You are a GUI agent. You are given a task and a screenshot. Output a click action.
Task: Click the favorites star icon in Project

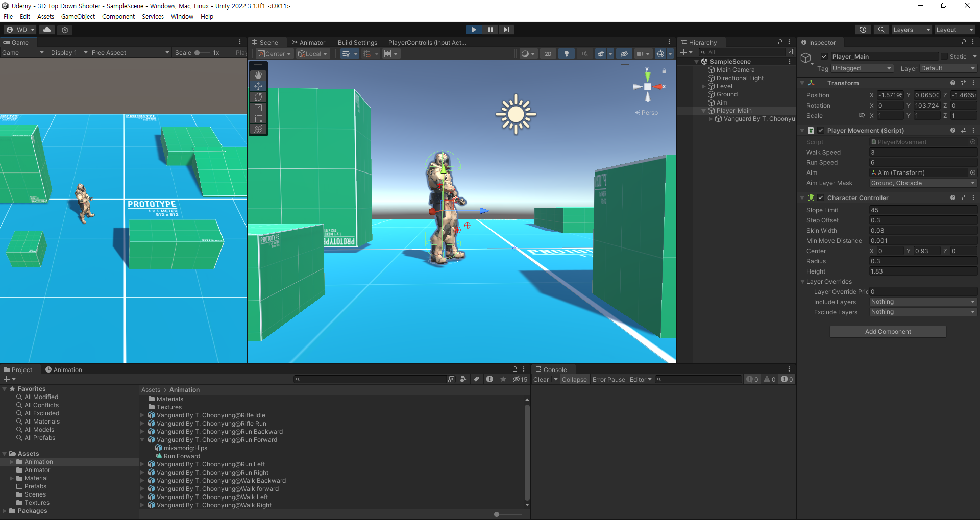(503, 379)
